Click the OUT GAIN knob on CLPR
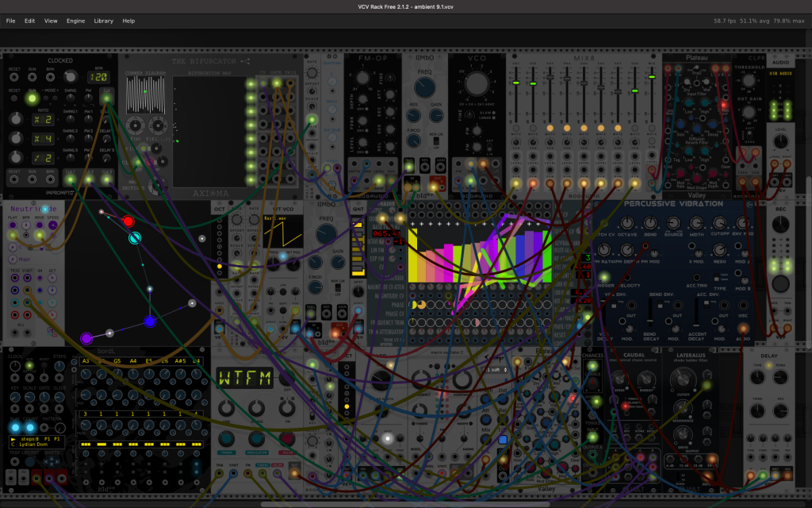 (749, 112)
